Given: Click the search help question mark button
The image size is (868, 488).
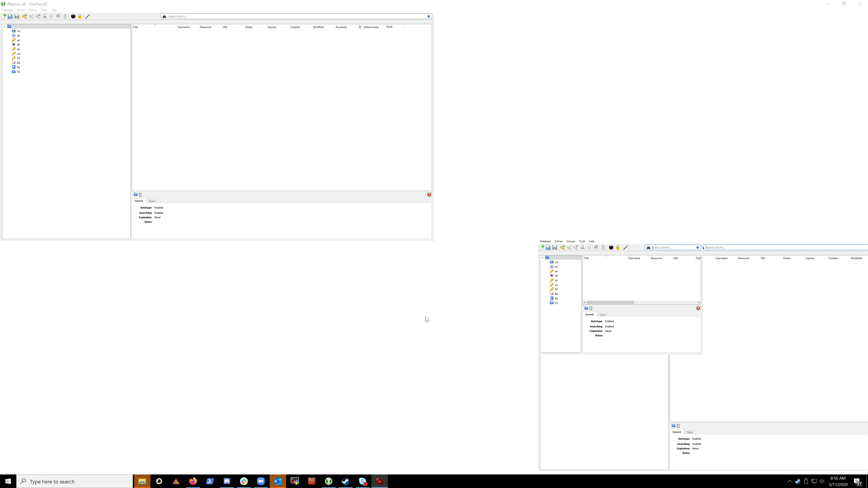Looking at the screenshot, I should point(429,16).
